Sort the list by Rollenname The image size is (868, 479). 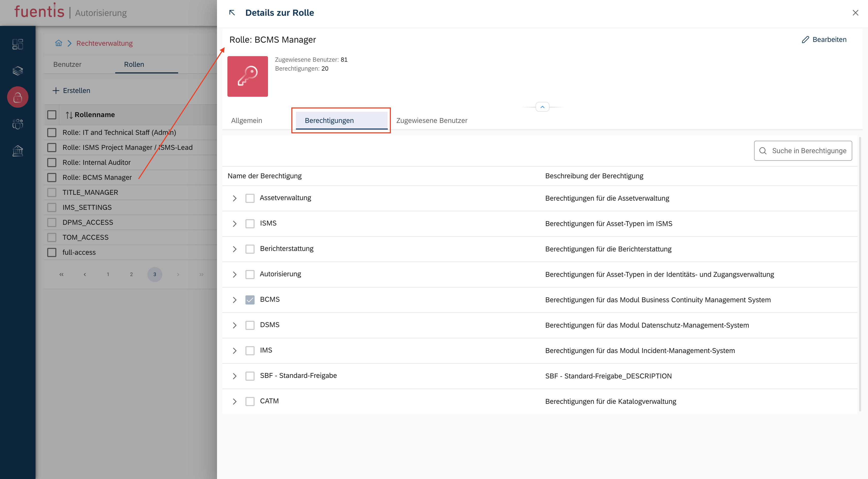[69, 115]
